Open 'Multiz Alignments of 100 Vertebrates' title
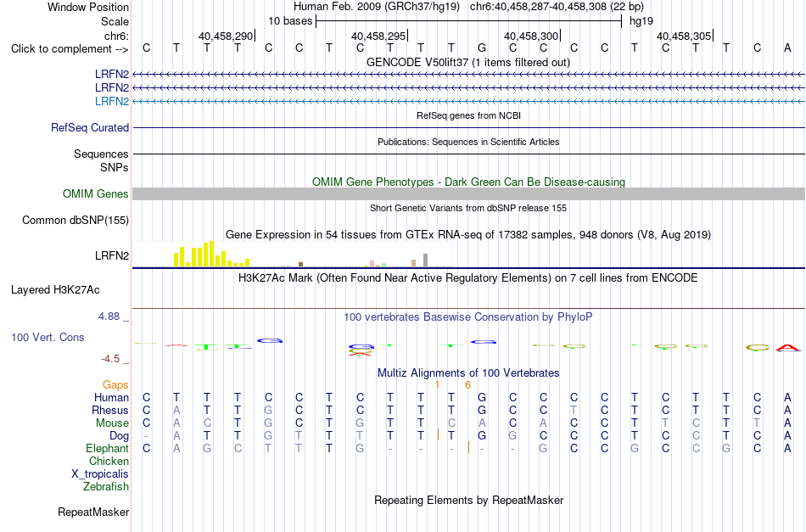The image size is (806, 532). click(x=468, y=373)
